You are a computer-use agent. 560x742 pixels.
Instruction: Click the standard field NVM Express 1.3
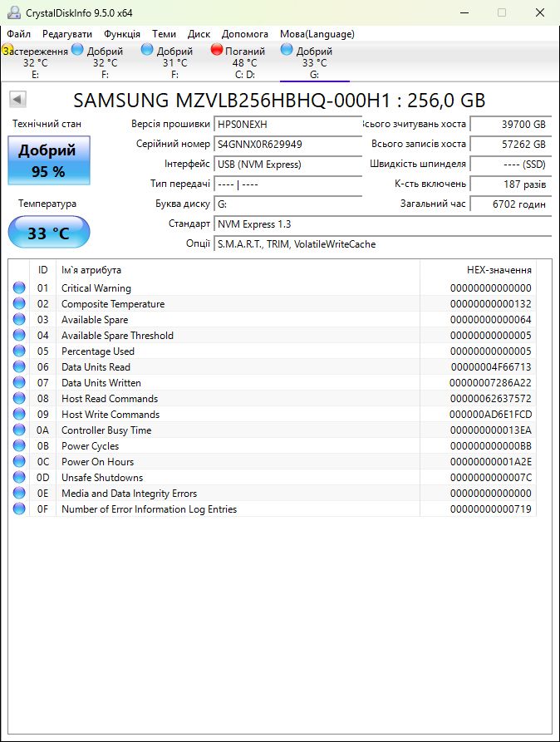point(382,224)
